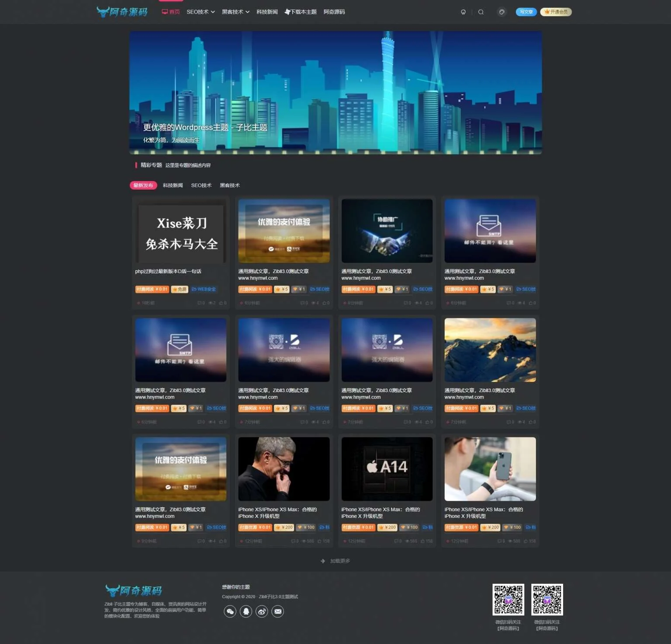Screen dimensions: 671x644
Task: Click the city skyline banner slide
Action: (x=335, y=92)
